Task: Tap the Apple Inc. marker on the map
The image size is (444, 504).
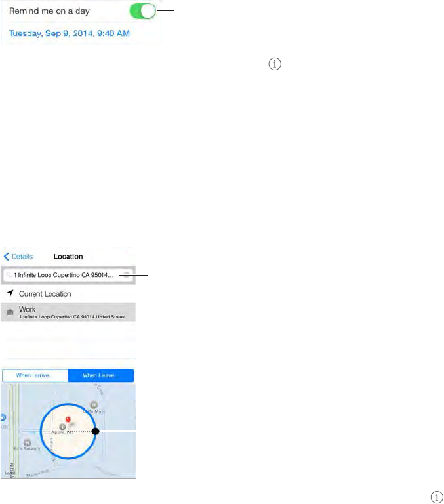Action: tap(63, 427)
